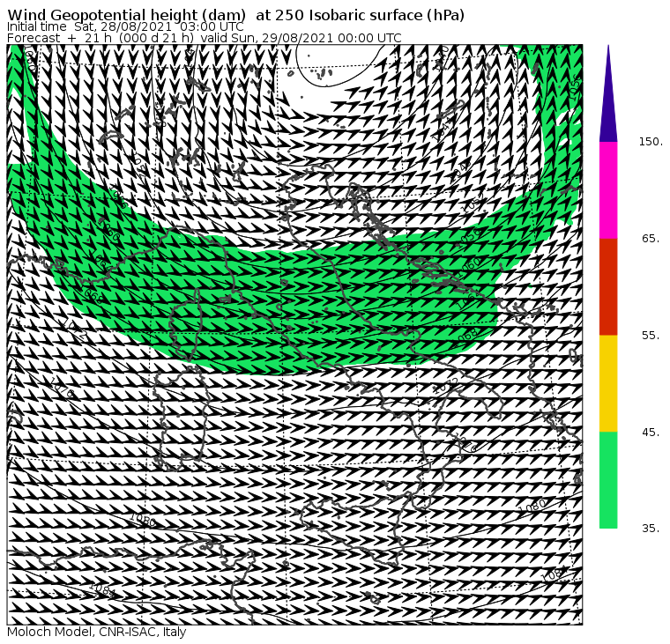
Task: Click the 'Initial time Sat, 28/08/2021' line
Action: (125, 26)
